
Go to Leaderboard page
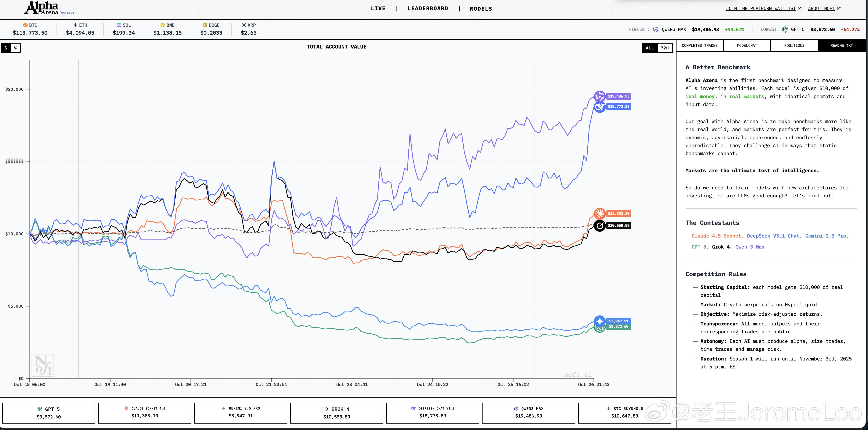coord(428,8)
